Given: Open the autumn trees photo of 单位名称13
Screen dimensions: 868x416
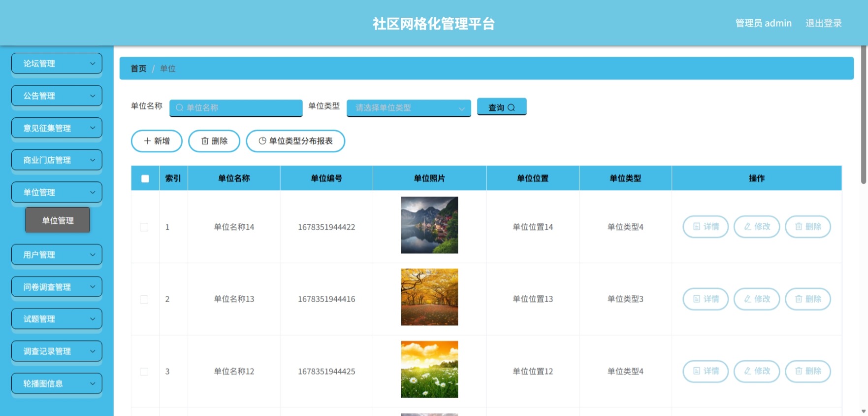Looking at the screenshot, I should tap(429, 297).
